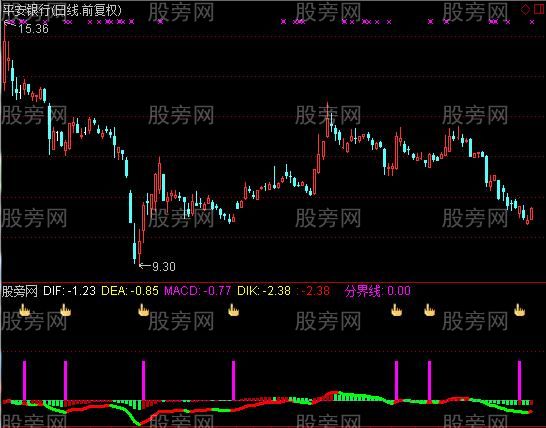
Task: Click the leftmost hand signal icon in the indicator pane
Action: 24,310
